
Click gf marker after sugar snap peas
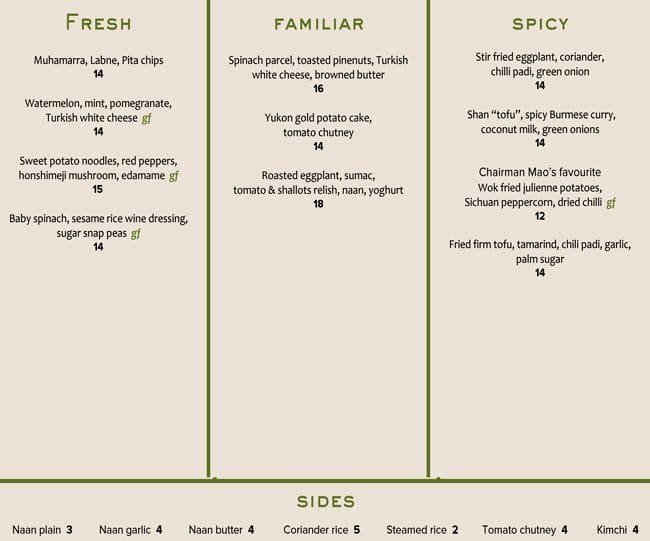(136, 234)
